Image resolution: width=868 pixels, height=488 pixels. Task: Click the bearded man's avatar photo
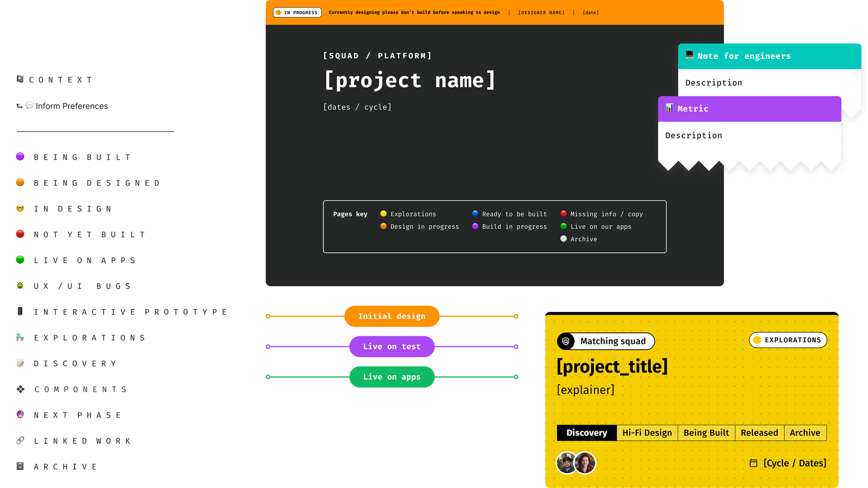point(566,463)
